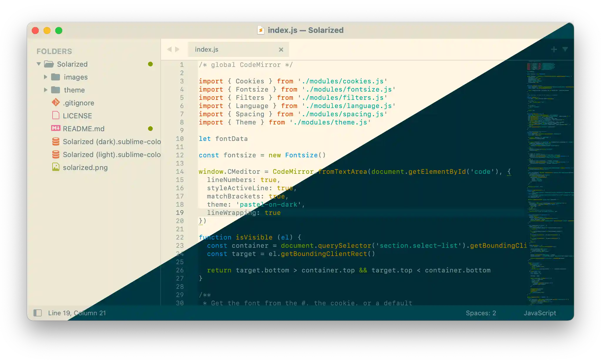
Task: Click the solarized.png image file icon
Action: coord(56,167)
